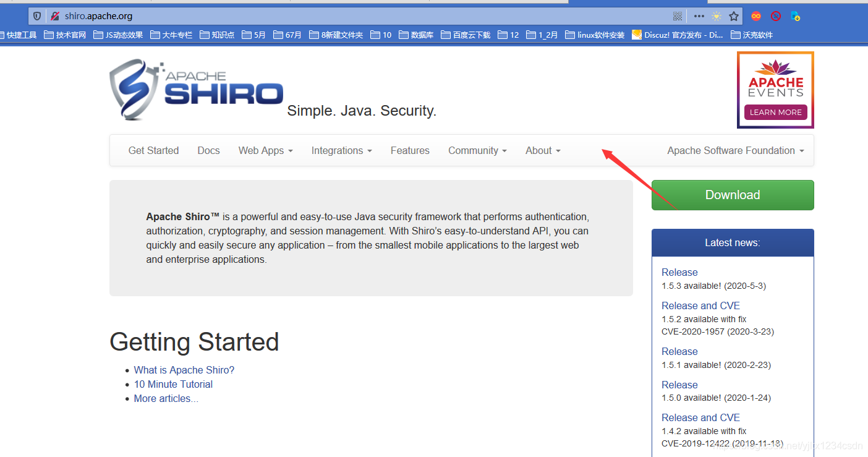Go to the Get Started menu item
Screen dimensions: 868x457
coord(153,150)
